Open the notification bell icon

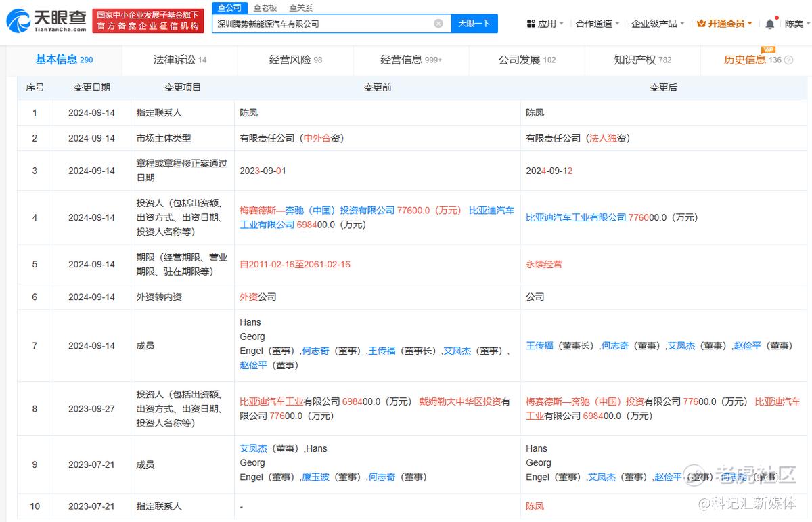[770, 24]
